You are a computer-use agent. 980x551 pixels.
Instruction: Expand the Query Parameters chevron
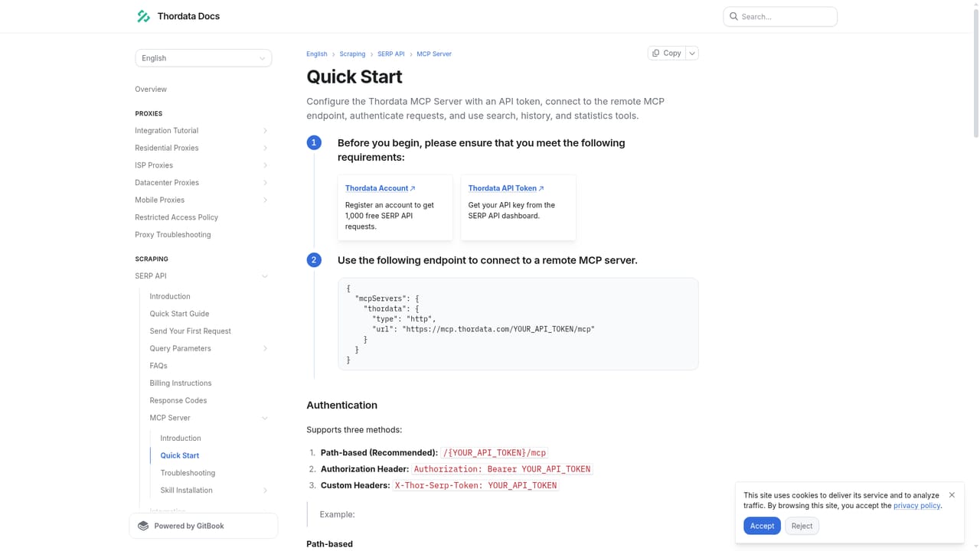(265, 349)
